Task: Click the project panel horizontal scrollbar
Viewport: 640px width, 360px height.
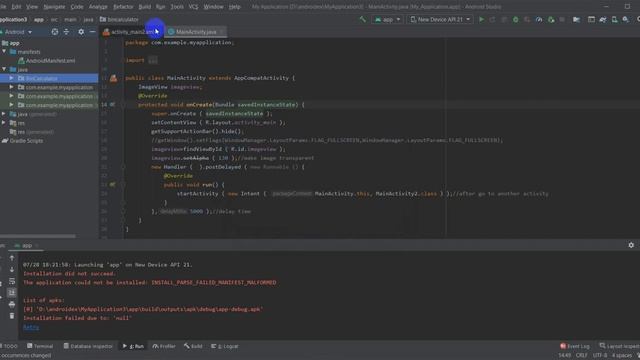Action: tap(38, 236)
